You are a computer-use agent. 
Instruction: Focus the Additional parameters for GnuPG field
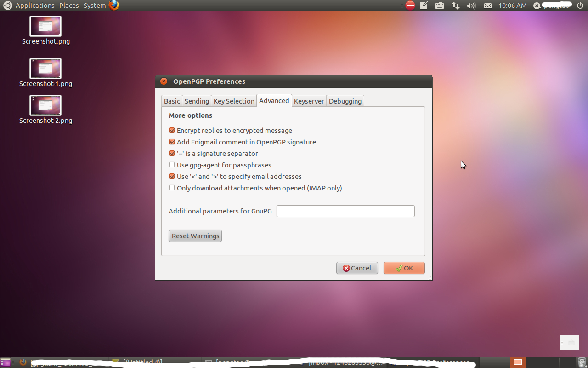pos(345,211)
